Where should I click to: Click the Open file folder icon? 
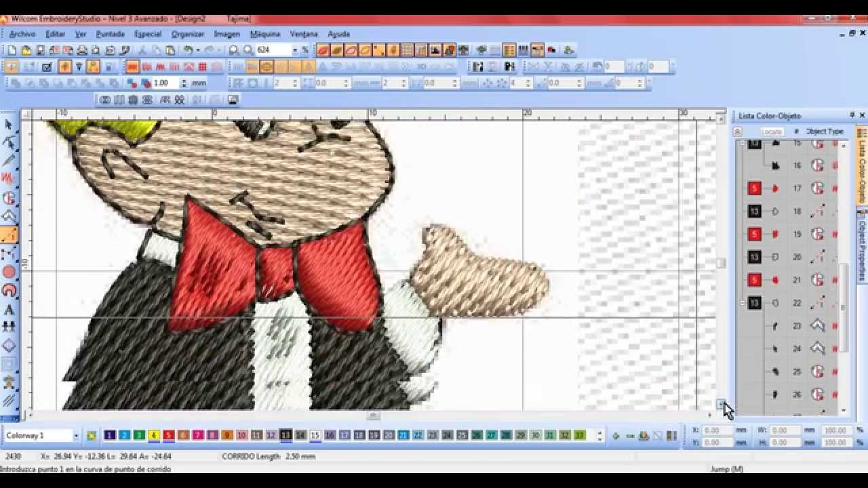(26, 50)
